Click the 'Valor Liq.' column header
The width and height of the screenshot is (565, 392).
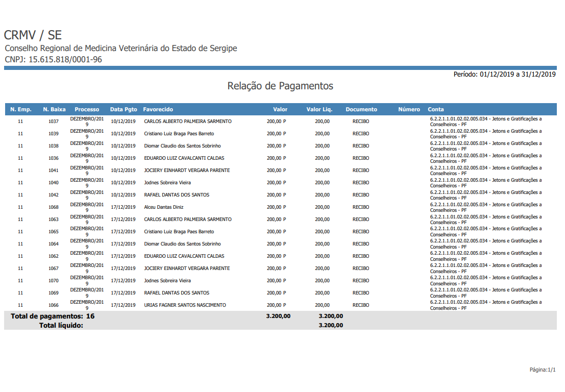click(x=320, y=109)
